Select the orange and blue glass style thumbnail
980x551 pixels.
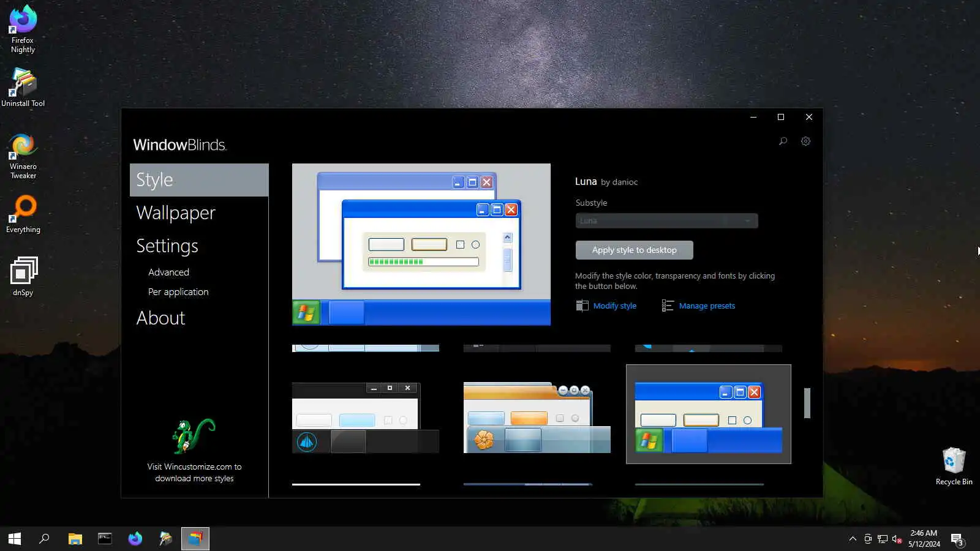[537, 418]
